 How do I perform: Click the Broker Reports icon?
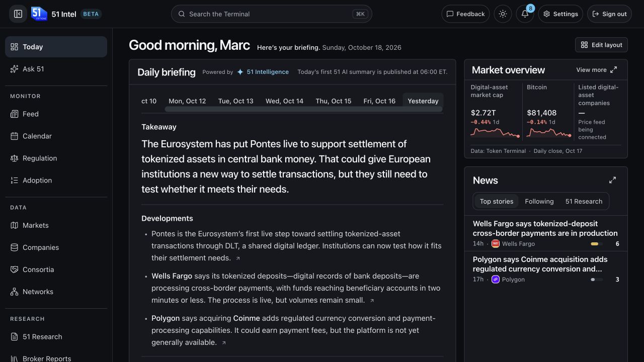pyautogui.click(x=14, y=358)
